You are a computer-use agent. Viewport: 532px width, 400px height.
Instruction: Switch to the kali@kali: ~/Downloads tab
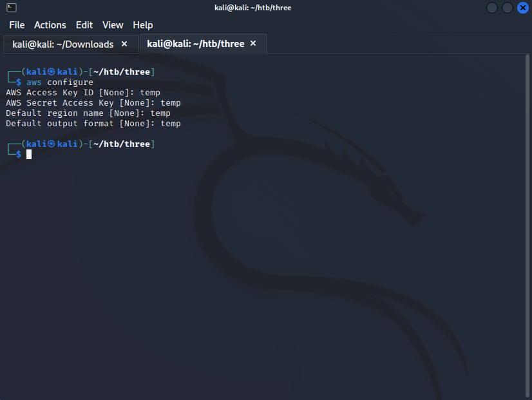point(63,44)
